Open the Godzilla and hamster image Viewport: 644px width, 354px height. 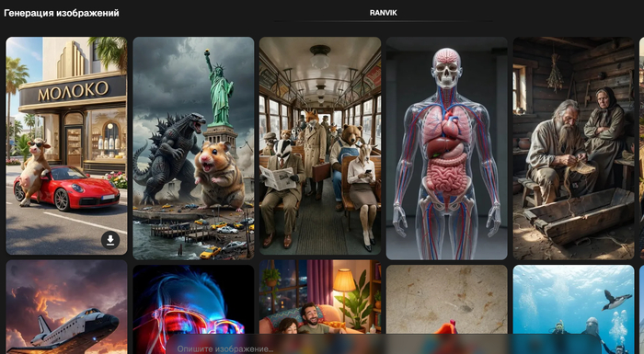(193, 148)
